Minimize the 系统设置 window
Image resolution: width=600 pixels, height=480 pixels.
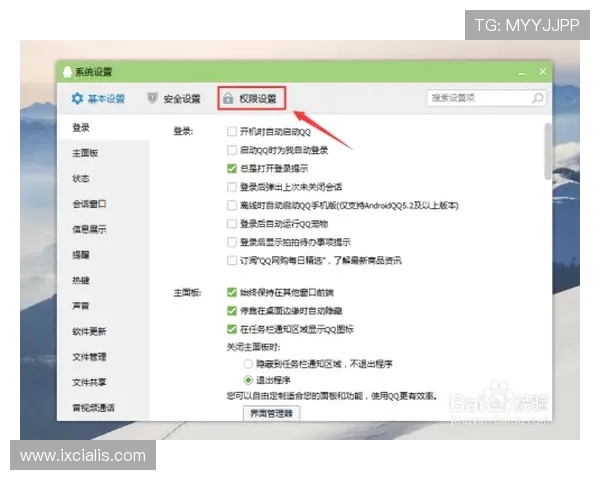pos(522,72)
